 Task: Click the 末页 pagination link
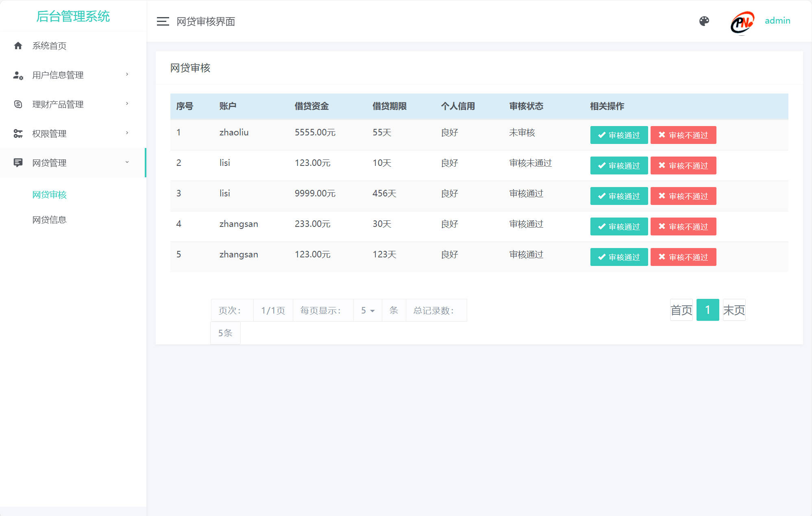tap(734, 309)
